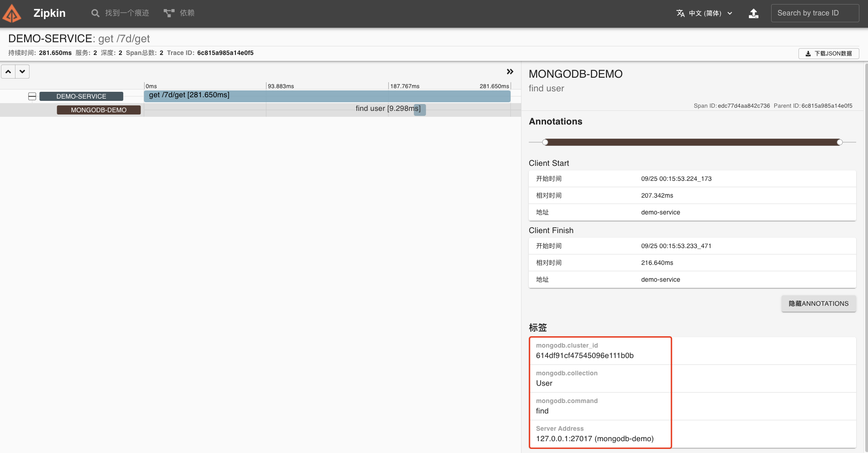Click the cluster id 614df91cf47545096e111b0b value

[x=585, y=355]
